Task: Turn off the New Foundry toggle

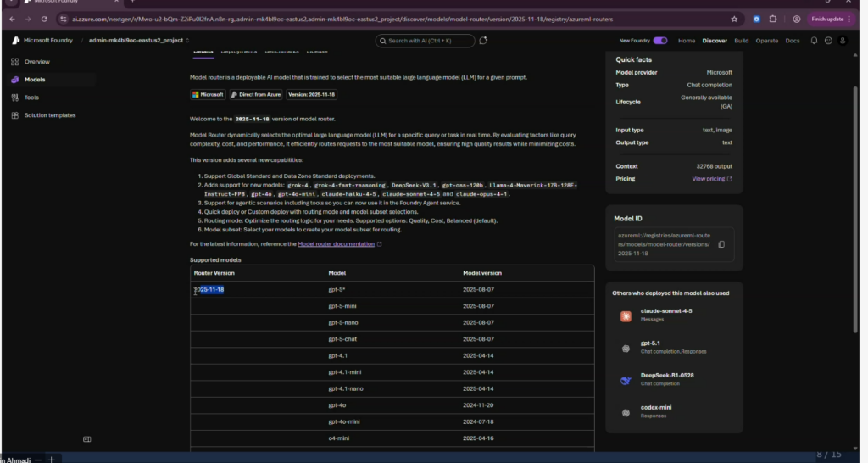Action: [x=659, y=41]
